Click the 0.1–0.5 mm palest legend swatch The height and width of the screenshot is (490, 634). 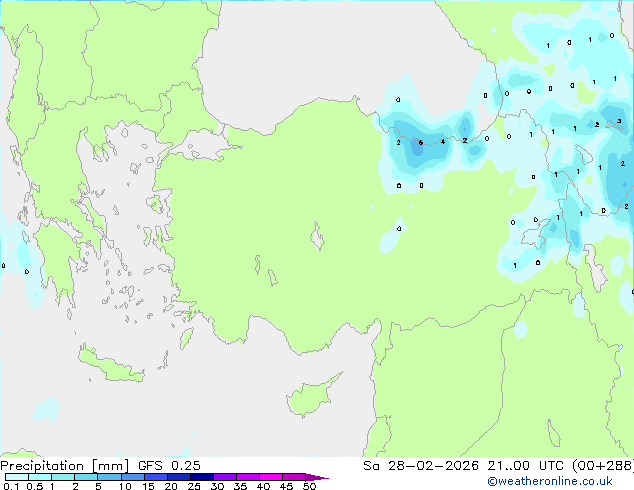click(x=17, y=477)
